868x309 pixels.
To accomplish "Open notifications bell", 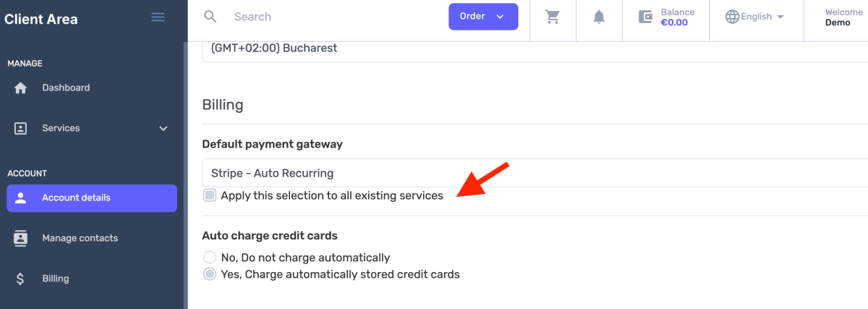I will click(599, 17).
